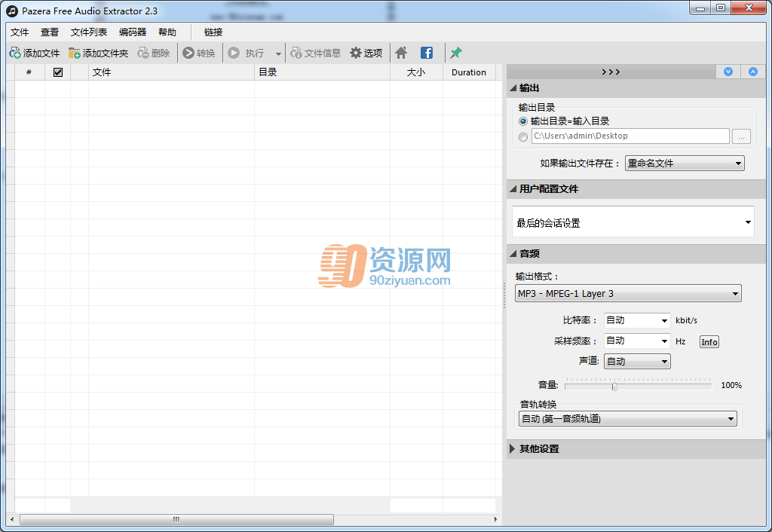772x532 pixels.
Task: Click the Info button
Action: pos(709,342)
